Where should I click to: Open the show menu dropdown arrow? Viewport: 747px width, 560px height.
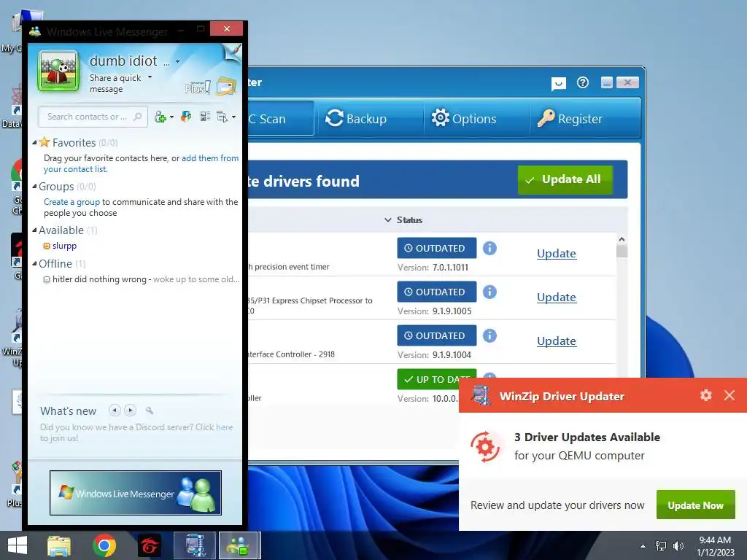pos(233,117)
